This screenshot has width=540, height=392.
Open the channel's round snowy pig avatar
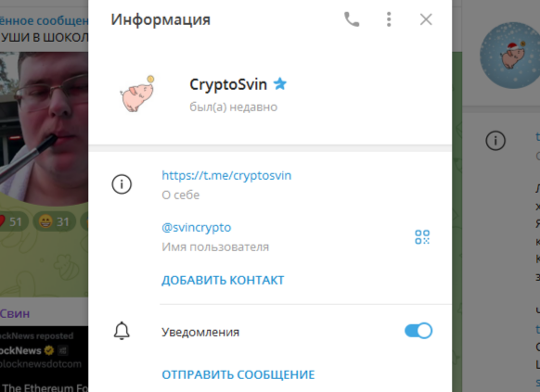509,56
